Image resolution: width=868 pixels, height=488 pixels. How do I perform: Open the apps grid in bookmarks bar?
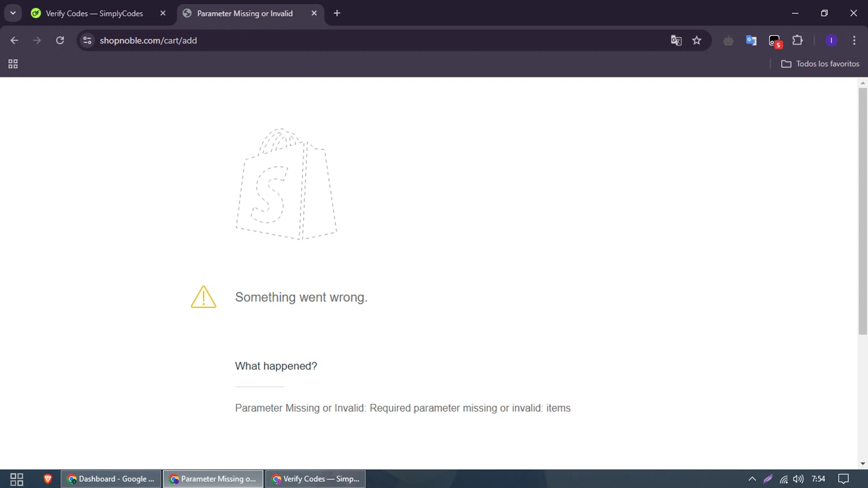click(13, 64)
